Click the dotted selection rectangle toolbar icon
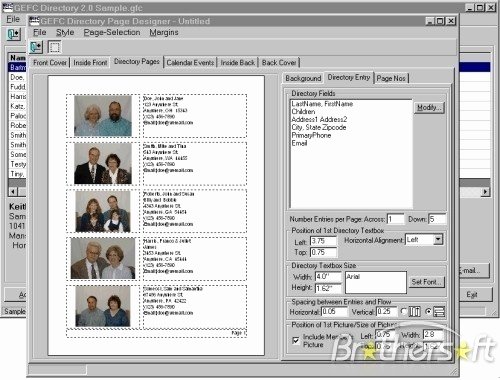The width and height of the screenshot is (500, 380). [x=54, y=47]
